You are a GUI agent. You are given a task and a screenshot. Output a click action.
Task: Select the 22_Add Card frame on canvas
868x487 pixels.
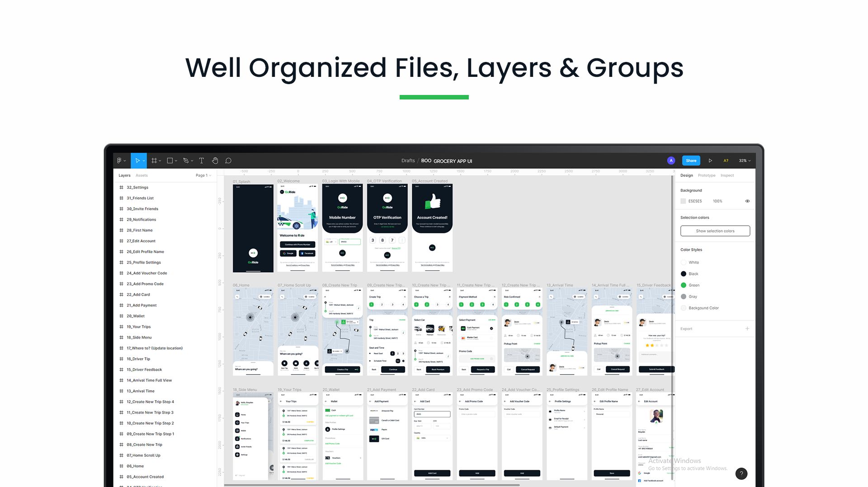pos(432,436)
